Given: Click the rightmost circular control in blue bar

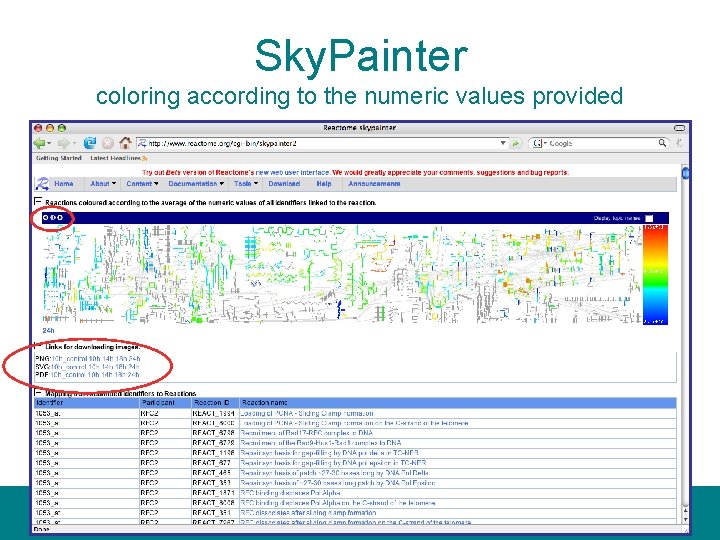Looking at the screenshot, I should coord(60,218).
